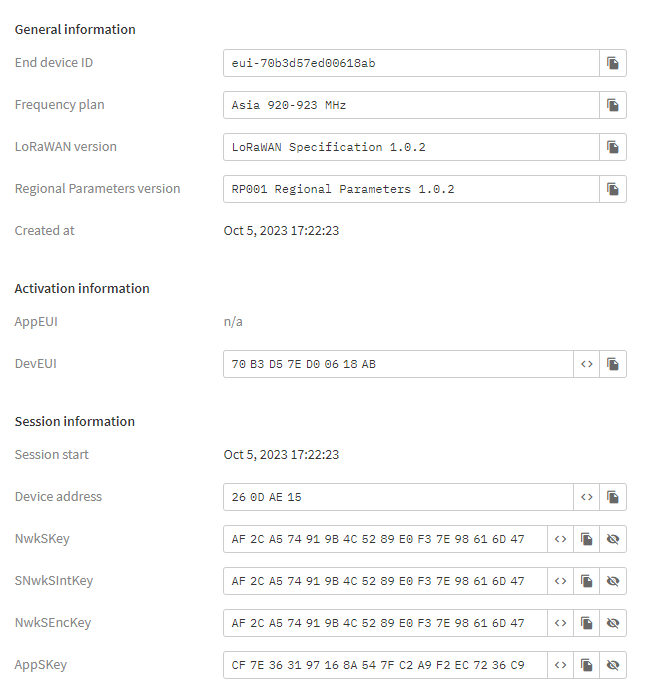Copy the DevEUI to clipboard

point(613,364)
